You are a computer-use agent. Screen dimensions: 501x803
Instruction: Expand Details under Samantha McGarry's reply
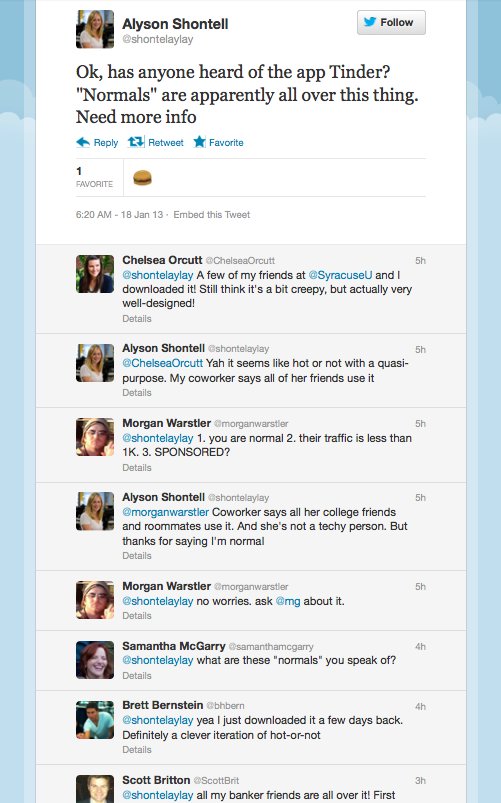[x=137, y=675]
